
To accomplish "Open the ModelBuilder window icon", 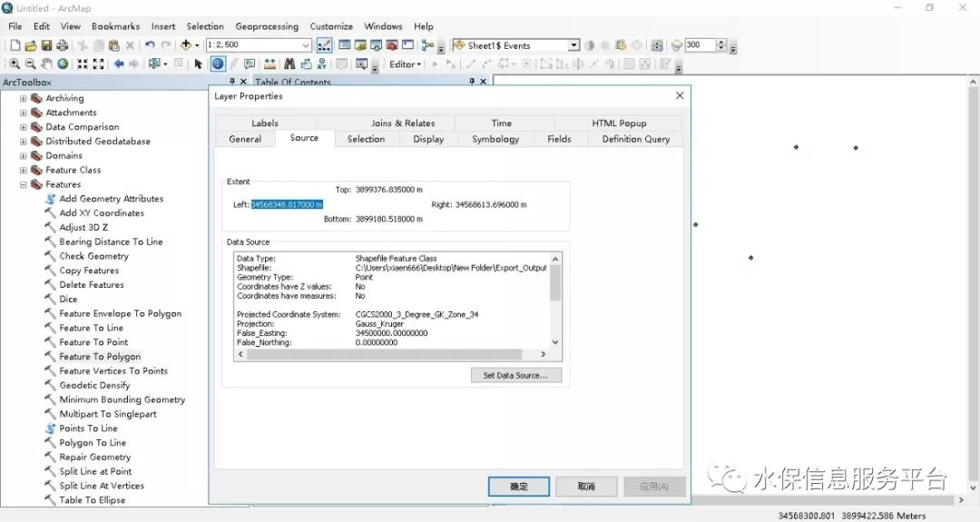I will pos(427,45).
